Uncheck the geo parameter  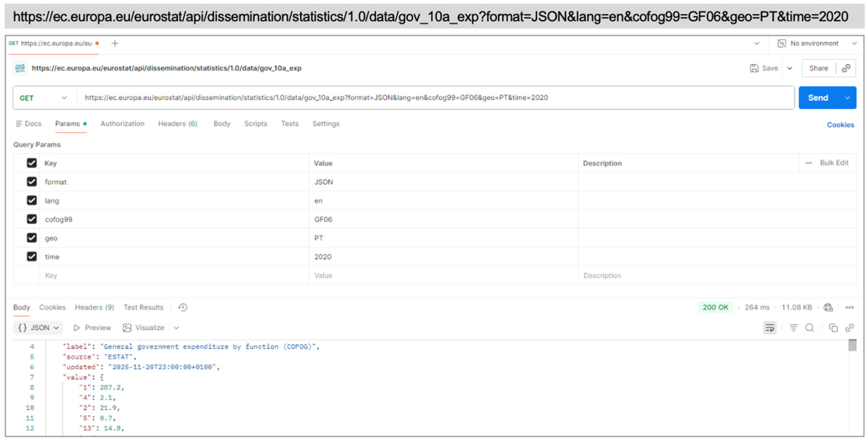tap(32, 237)
